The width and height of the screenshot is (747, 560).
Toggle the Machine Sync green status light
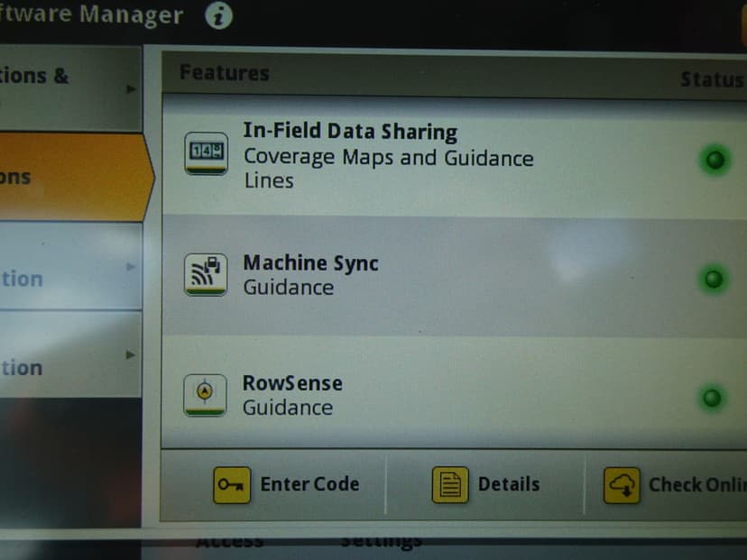coord(714,278)
